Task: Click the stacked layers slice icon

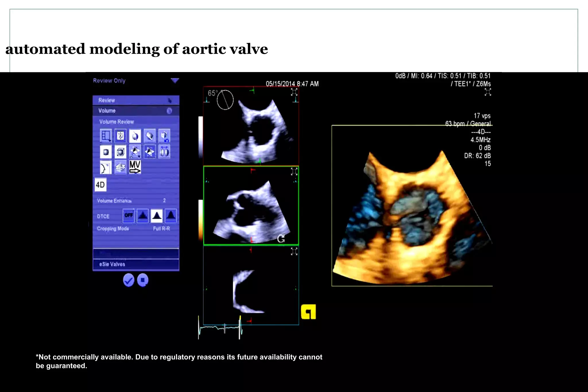Action: (x=120, y=167)
